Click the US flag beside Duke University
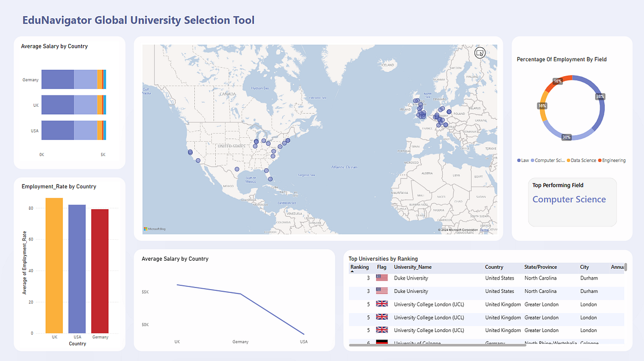 click(382, 278)
